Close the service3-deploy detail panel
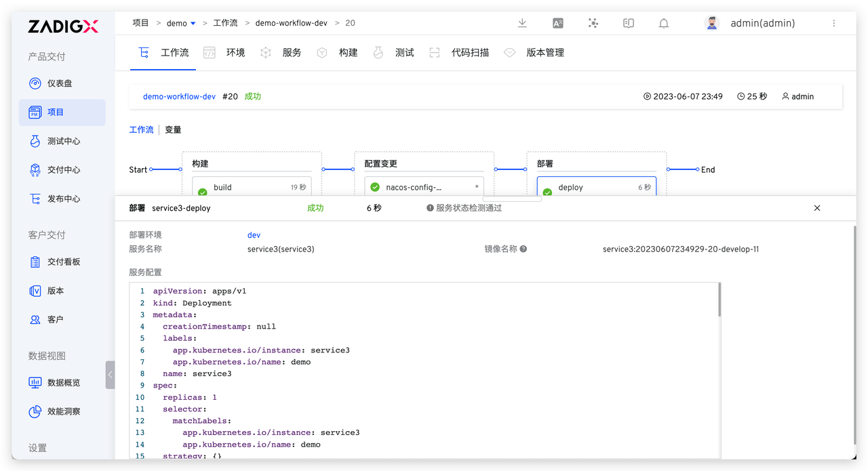The height and width of the screenshot is (471, 868). click(816, 208)
